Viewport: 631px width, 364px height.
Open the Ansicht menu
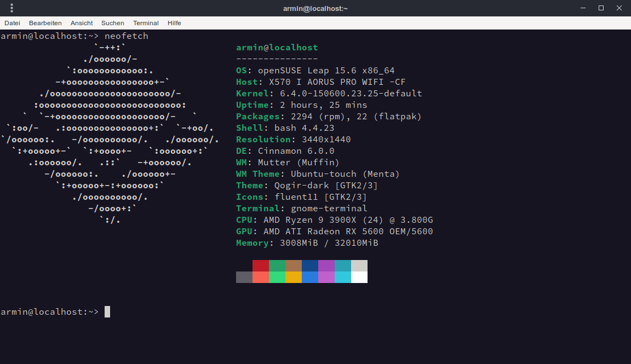(82, 23)
